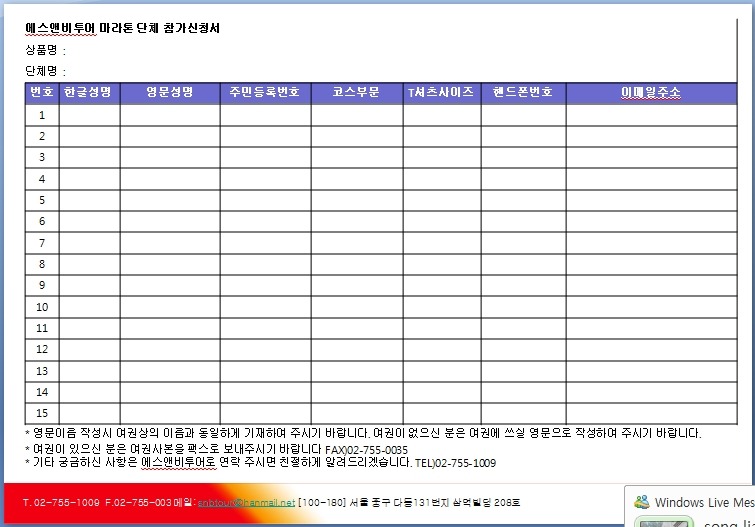Click row number 11 cell

[x=42, y=328]
